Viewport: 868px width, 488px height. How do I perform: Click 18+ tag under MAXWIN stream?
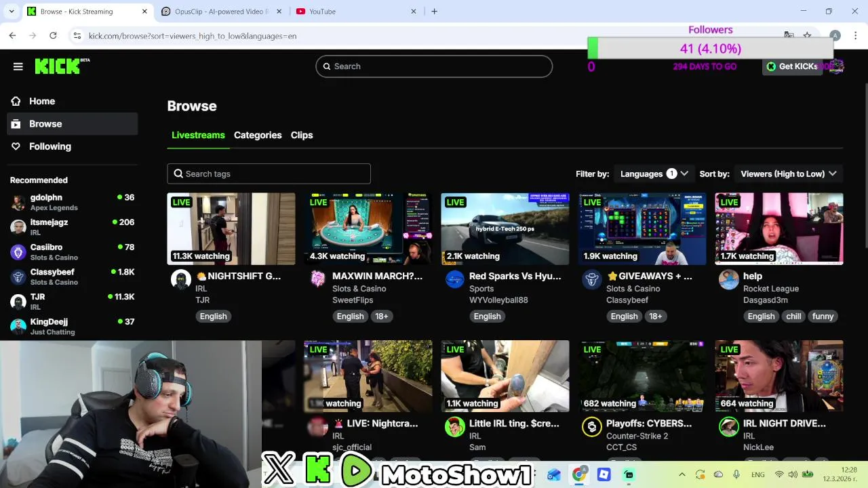382,317
